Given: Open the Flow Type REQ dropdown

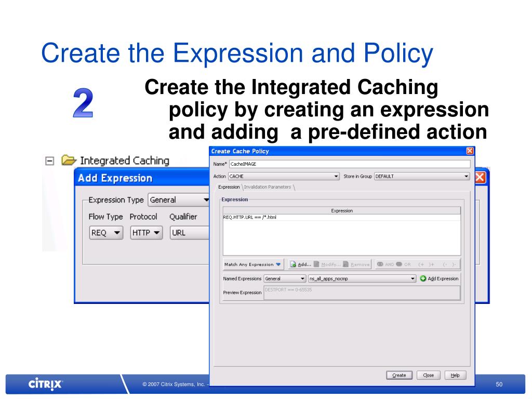Looking at the screenshot, I should (x=106, y=233).
